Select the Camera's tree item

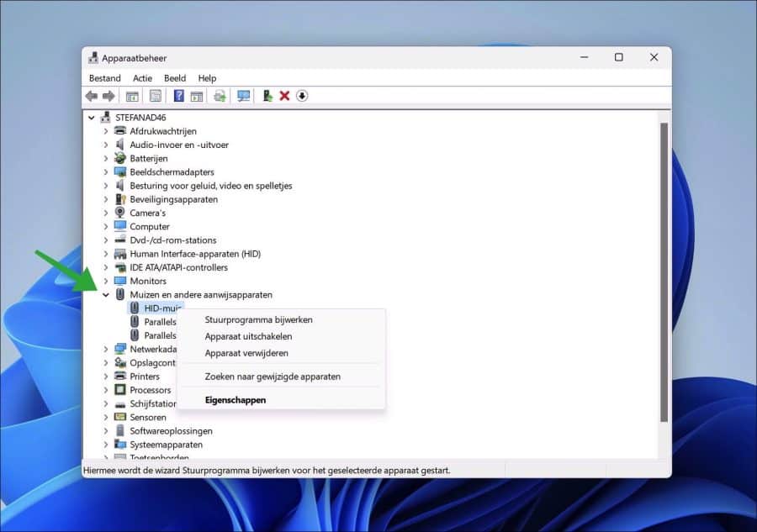click(x=147, y=213)
